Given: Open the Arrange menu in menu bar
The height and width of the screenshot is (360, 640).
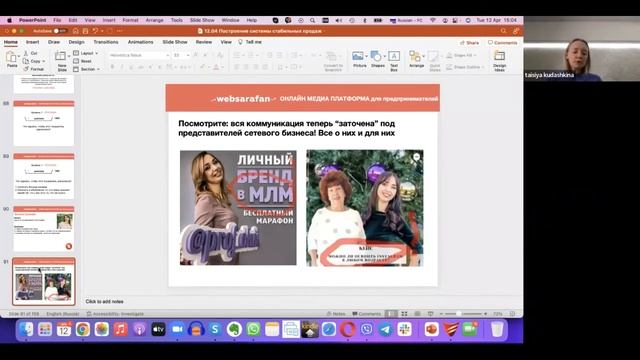Looking at the screenshot, I should 154,20.
